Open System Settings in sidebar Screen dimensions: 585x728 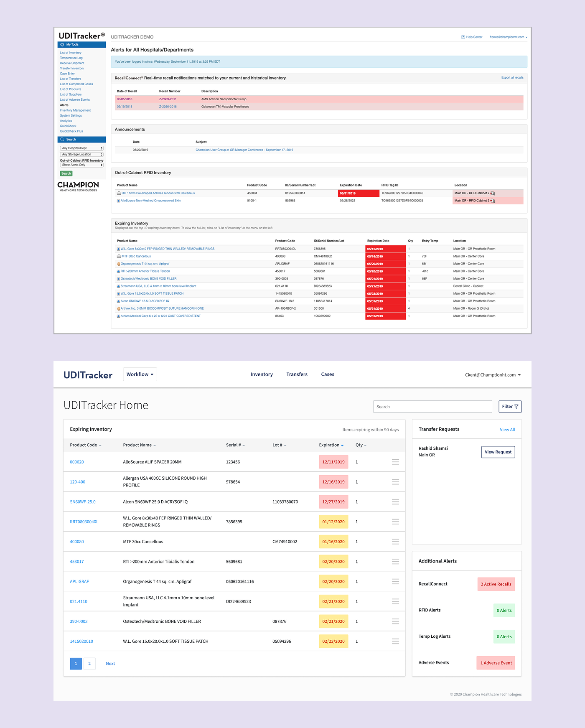coord(71,116)
